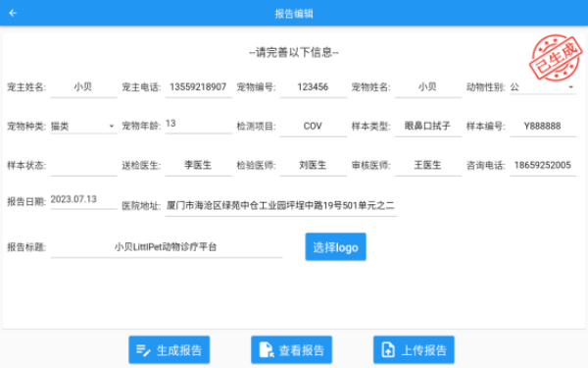The width and height of the screenshot is (588, 368).
Task: Select the 上传报告 button
Action: [414, 350]
